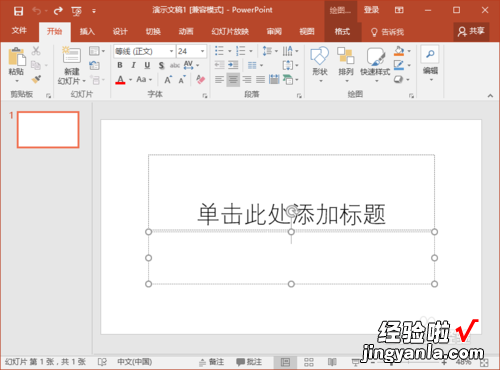
Task: Increase the font size with the larger A
Action: coord(168,80)
